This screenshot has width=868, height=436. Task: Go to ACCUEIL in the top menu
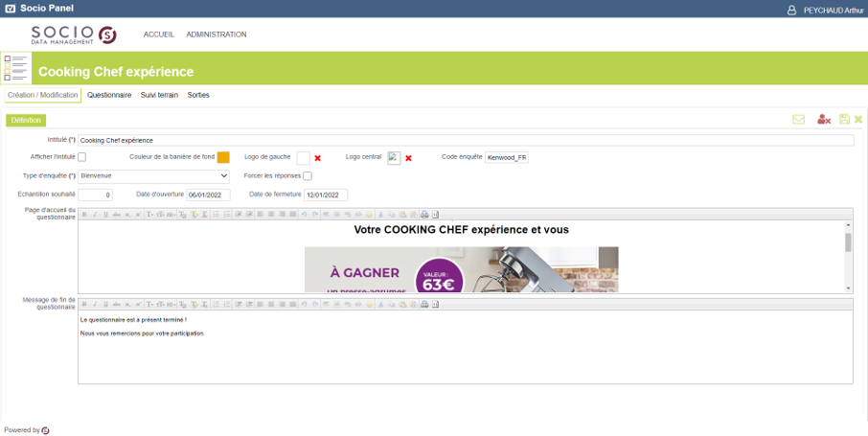(x=159, y=34)
